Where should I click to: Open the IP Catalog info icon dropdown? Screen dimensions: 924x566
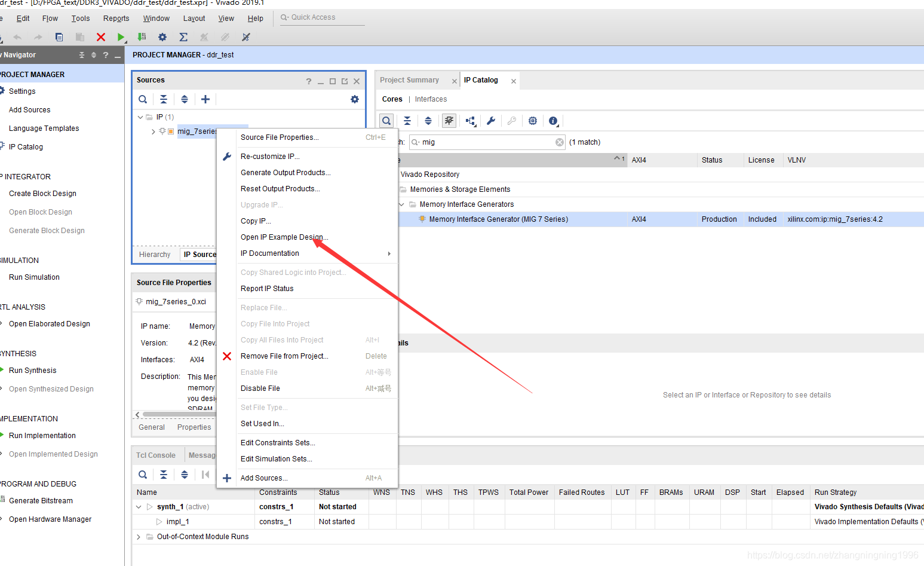coord(554,121)
